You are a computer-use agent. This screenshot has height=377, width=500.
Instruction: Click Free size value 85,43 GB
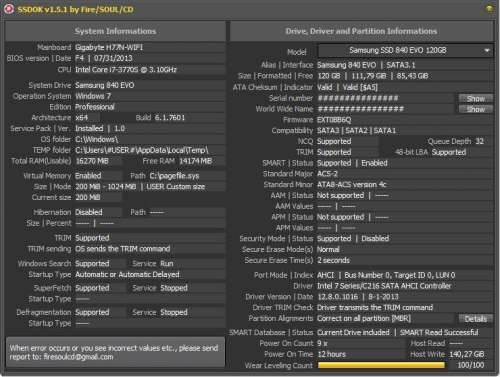(x=412, y=76)
